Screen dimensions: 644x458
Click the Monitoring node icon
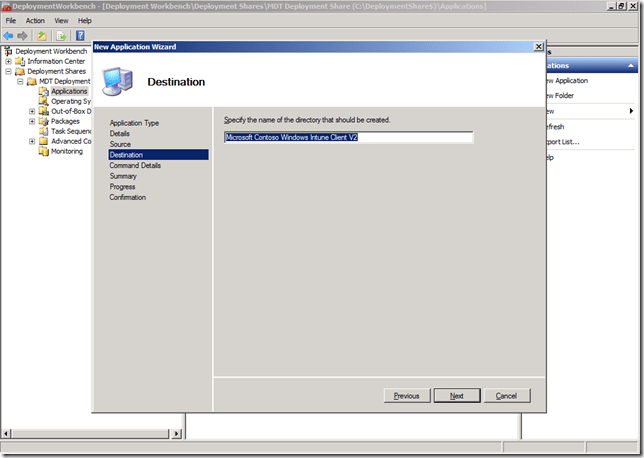pyautogui.click(x=44, y=151)
